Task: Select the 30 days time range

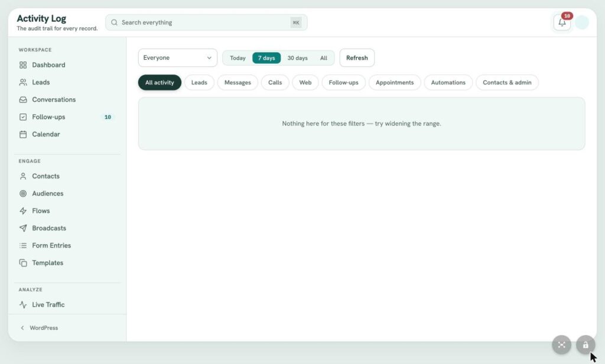Action: coord(297,58)
